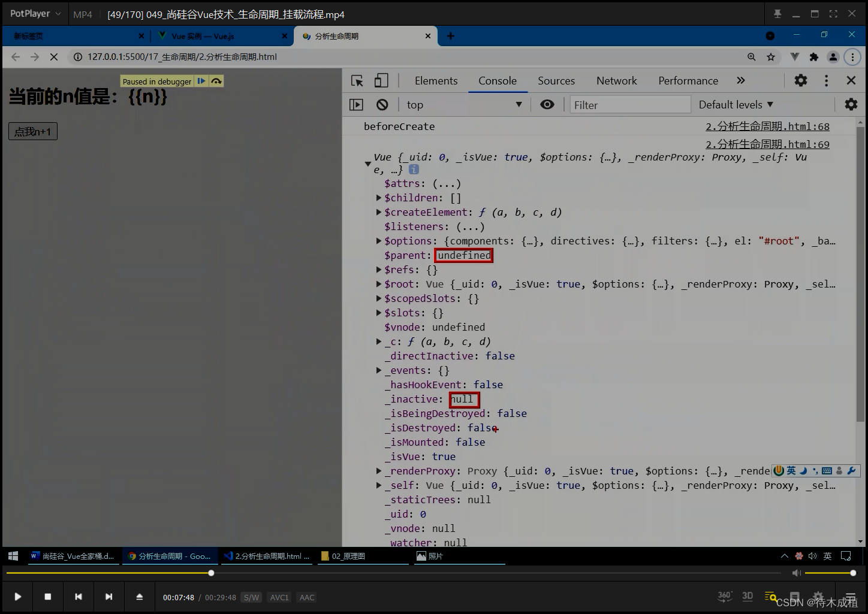This screenshot has width=868, height=614.
Task: Toggle the live expression eye icon
Action: [x=547, y=104]
